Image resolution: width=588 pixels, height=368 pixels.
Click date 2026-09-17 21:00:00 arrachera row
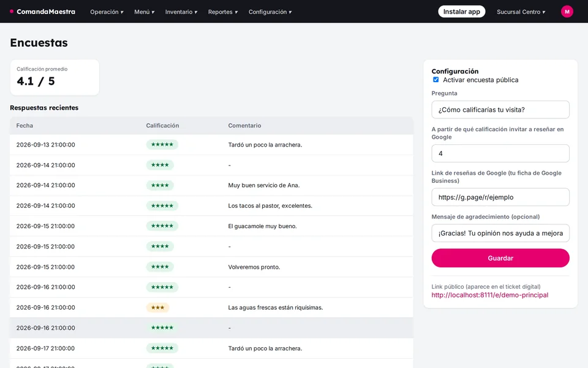click(x=45, y=348)
